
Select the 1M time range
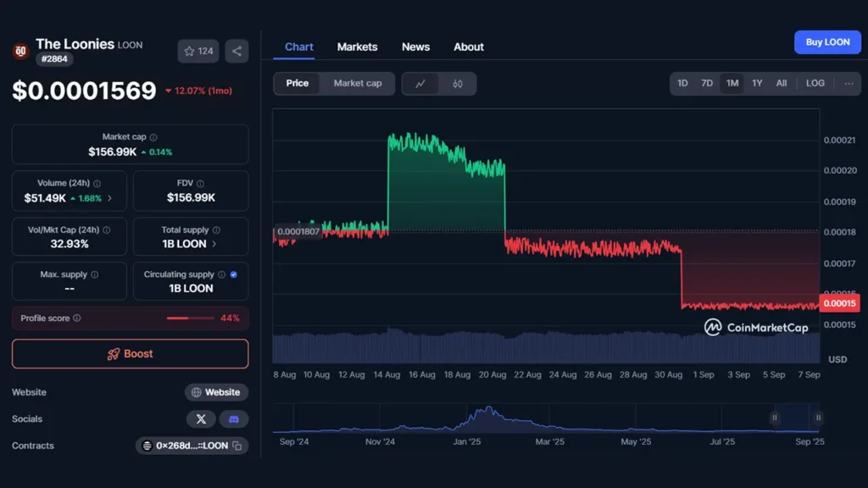pos(732,84)
